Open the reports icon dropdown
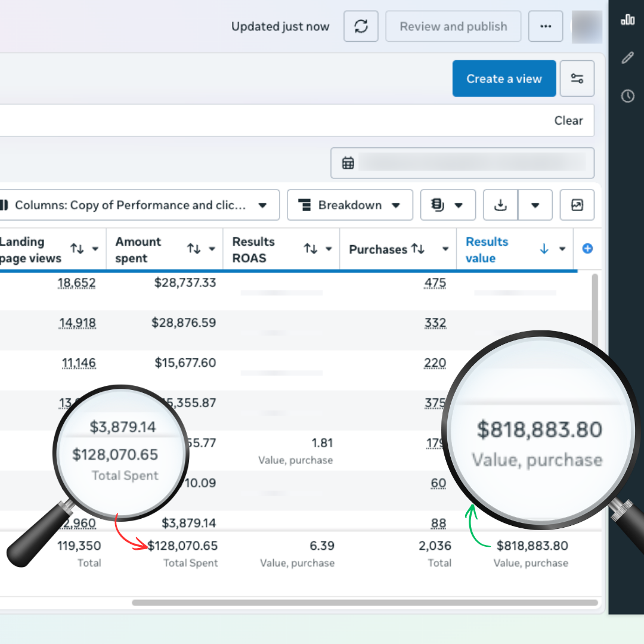Viewport: 644px width, 644px height. click(448, 205)
